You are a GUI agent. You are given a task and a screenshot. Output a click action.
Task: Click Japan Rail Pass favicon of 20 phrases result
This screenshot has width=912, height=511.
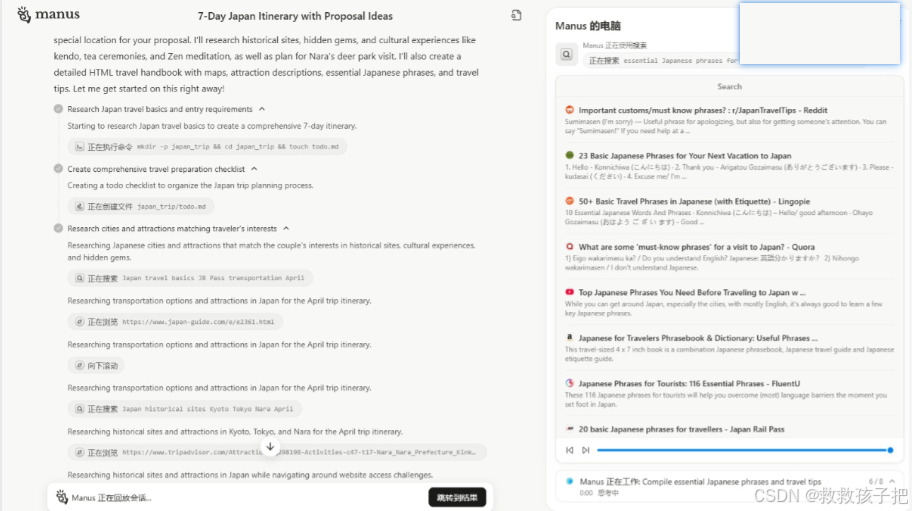[569, 428]
